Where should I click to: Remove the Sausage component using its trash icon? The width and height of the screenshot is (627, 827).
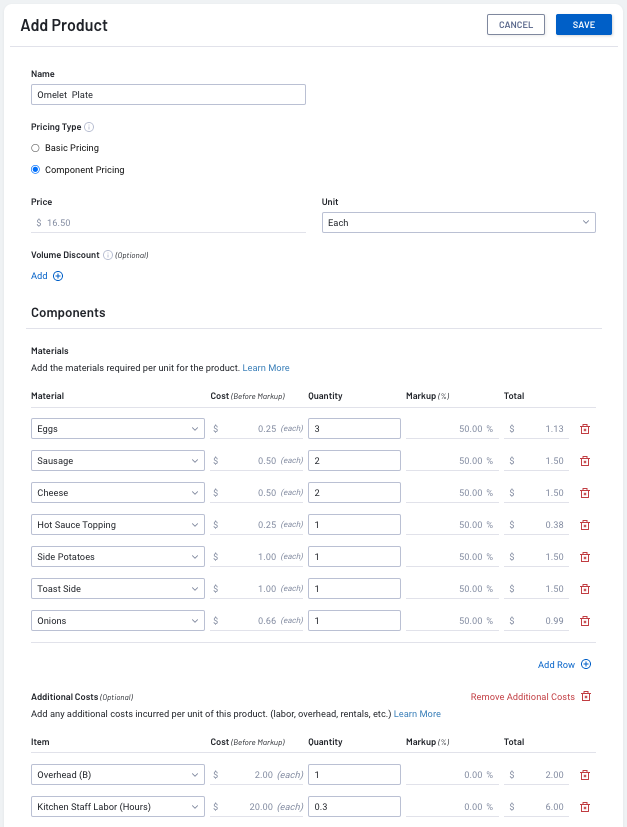[585, 460]
